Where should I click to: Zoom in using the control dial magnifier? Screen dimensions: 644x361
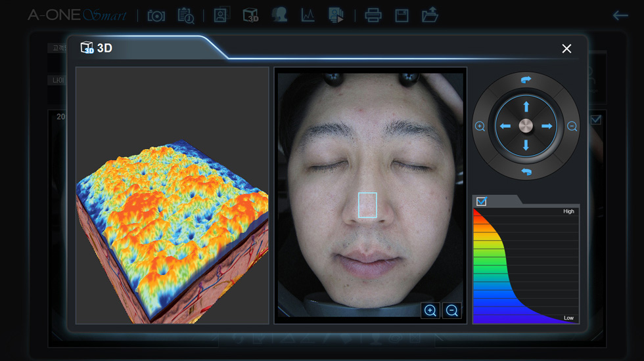point(480,127)
